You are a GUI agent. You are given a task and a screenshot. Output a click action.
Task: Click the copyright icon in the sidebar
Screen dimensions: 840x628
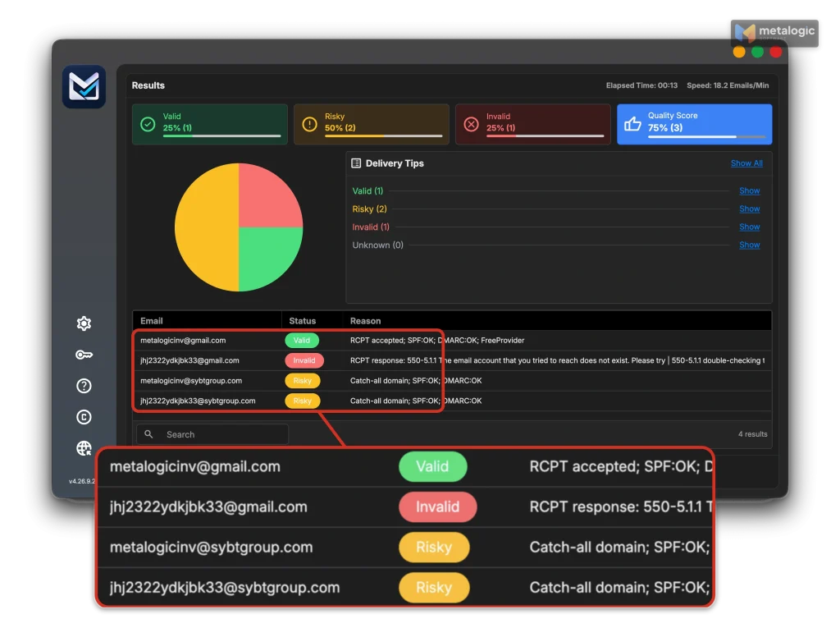tap(84, 417)
